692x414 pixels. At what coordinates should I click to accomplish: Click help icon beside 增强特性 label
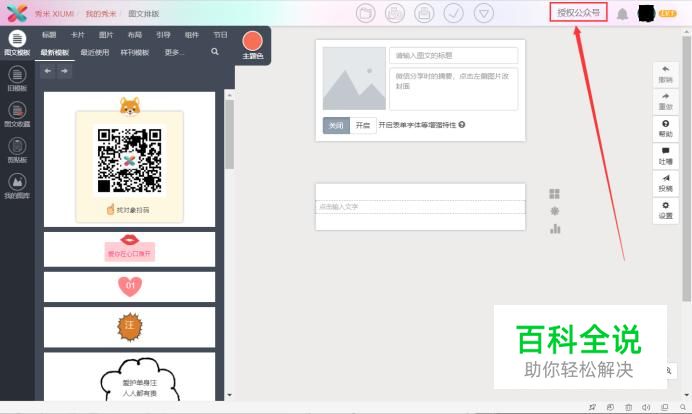[462, 125]
